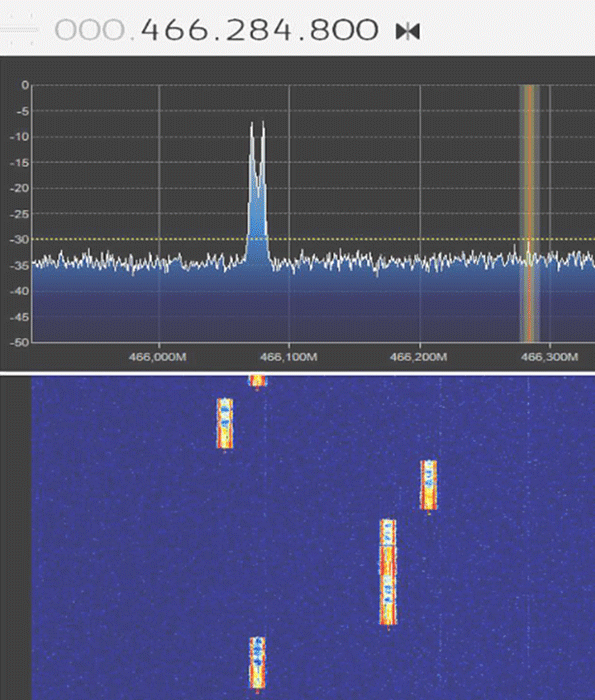Click the -10 dB scale label

click(19, 137)
